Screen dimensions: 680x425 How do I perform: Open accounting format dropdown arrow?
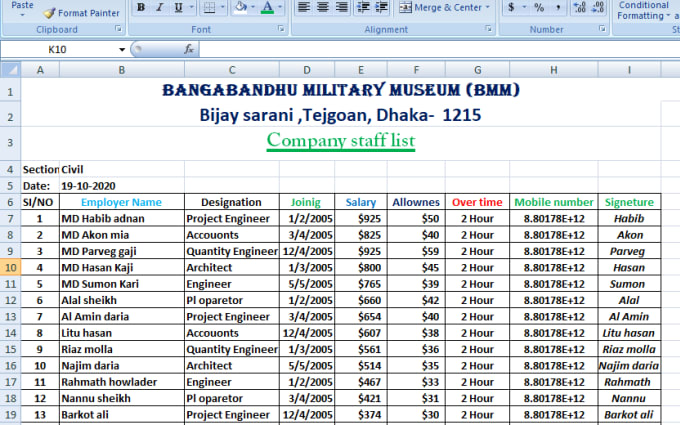(524, 7)
